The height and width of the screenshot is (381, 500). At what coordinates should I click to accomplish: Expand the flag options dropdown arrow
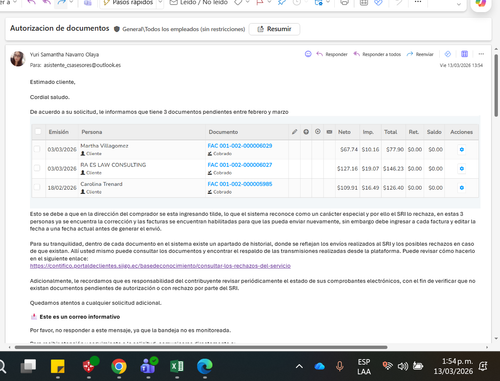click(269, 3)
